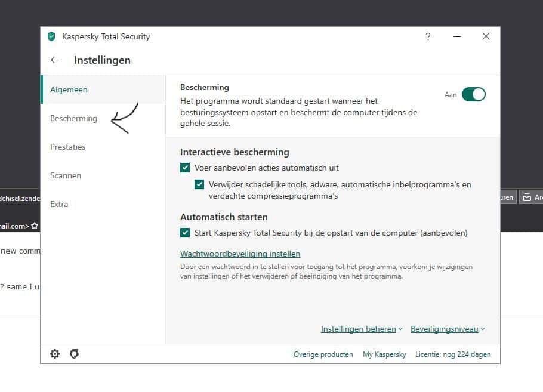The height and width of the screenshot is (392, 543).
Task: Minimize the Kaspersky window
Action: coord(457,36)
